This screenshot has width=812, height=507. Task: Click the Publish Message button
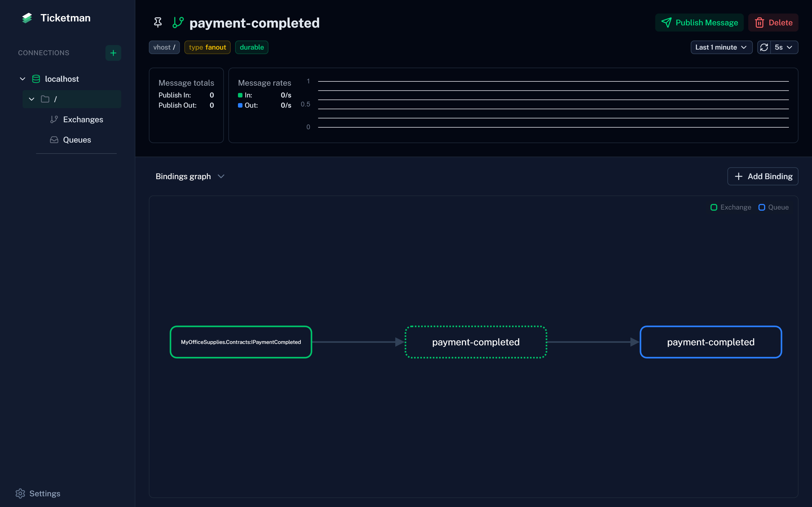[x=699, y=23]
